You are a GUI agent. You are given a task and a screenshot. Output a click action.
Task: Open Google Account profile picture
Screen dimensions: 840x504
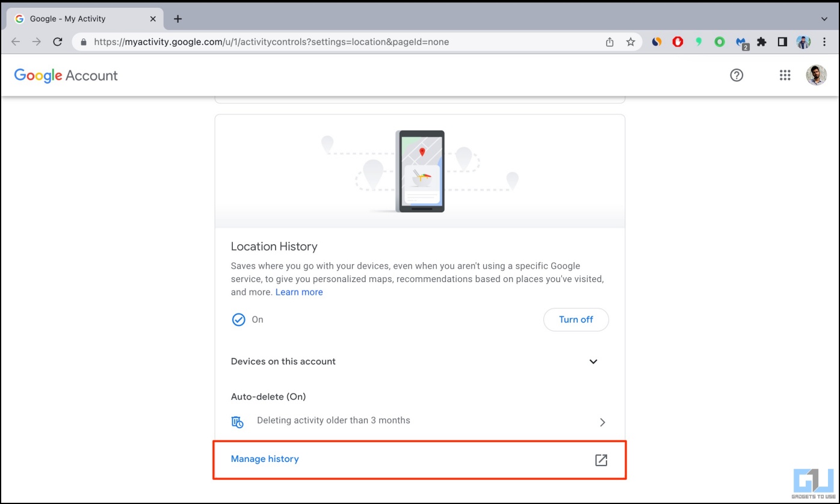click(x=817, y=75)
